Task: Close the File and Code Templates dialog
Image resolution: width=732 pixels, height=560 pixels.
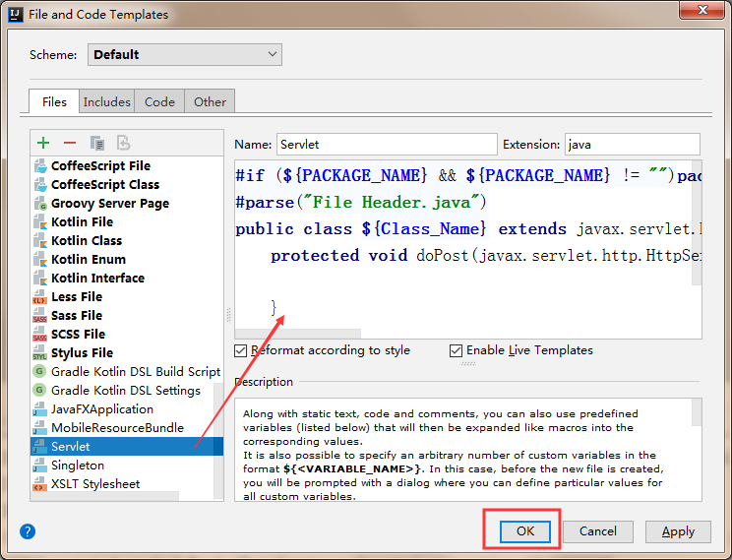Action: [x=702, y=10]
